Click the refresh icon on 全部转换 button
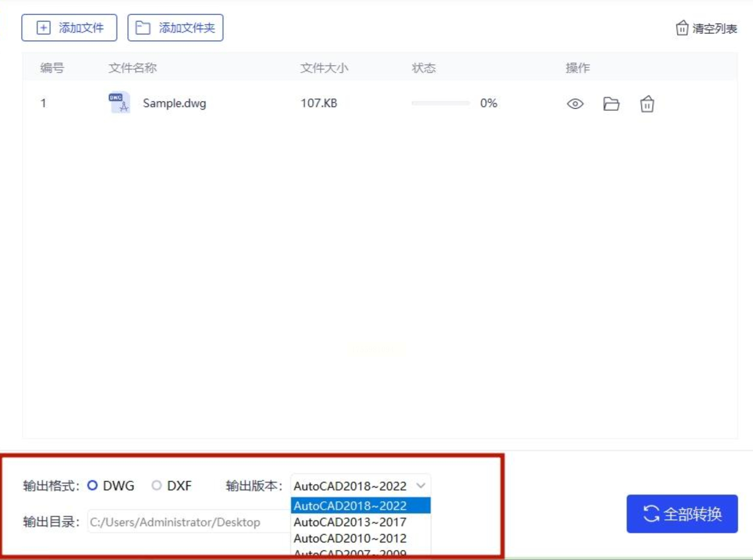Image resolution: width=753 pixels, height=560 pixels. pos(651,514)
